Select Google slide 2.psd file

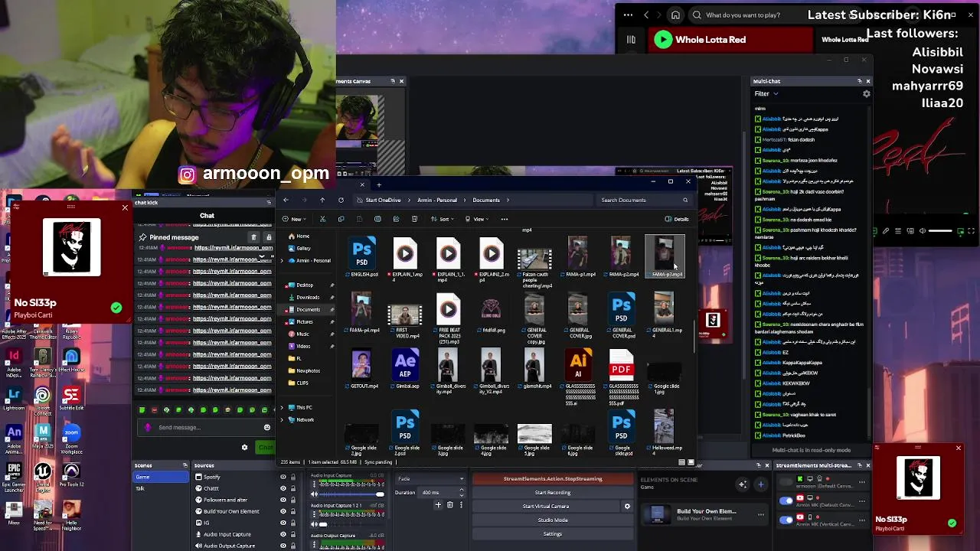click(406, 433)
